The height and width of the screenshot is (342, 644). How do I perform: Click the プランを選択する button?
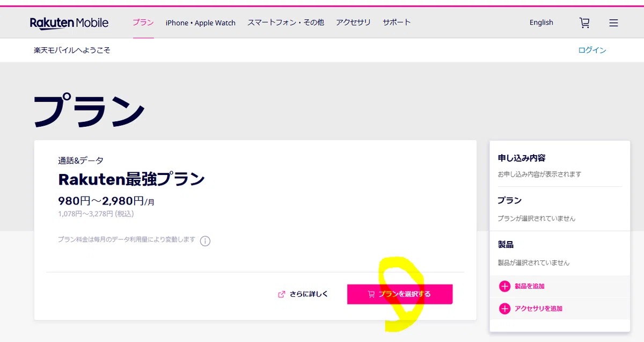[x=400, y=294]
